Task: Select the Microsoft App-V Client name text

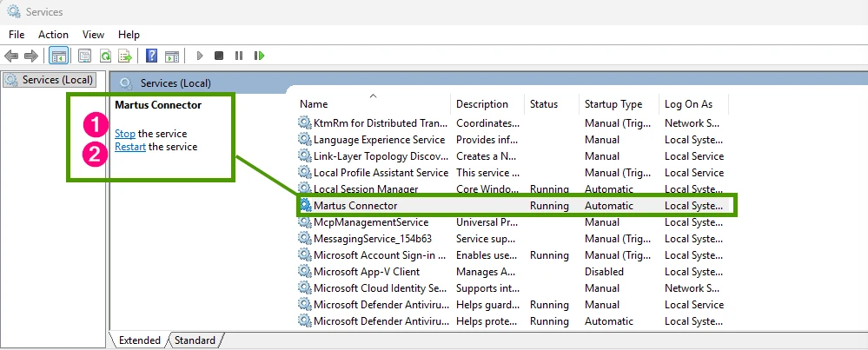Action: coord(367,272)
